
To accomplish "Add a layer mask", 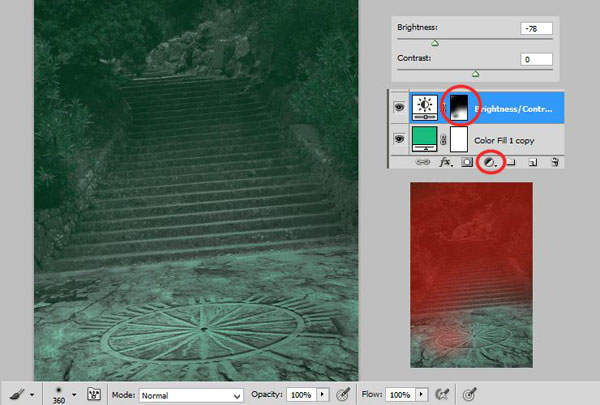I will pos(467,162).
